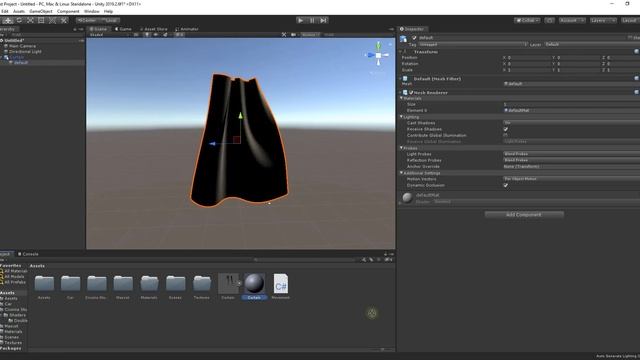Image resolution: width=640 pixels, height=360 pixels.
Task: Open Transform component settings icon
Action: (636, 51)
